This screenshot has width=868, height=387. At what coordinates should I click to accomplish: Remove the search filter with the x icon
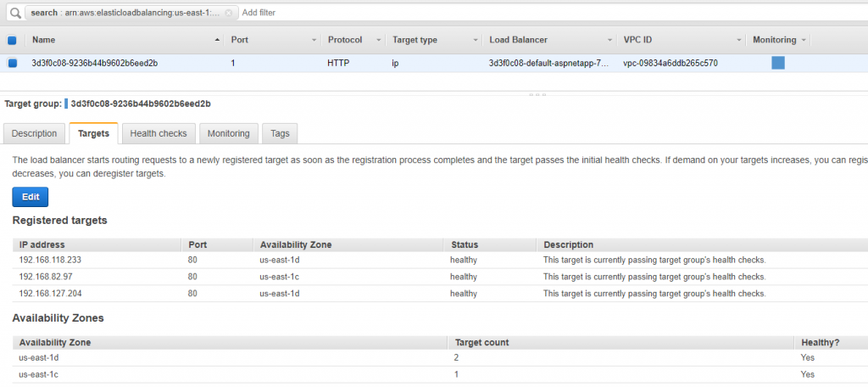point(229,13)
